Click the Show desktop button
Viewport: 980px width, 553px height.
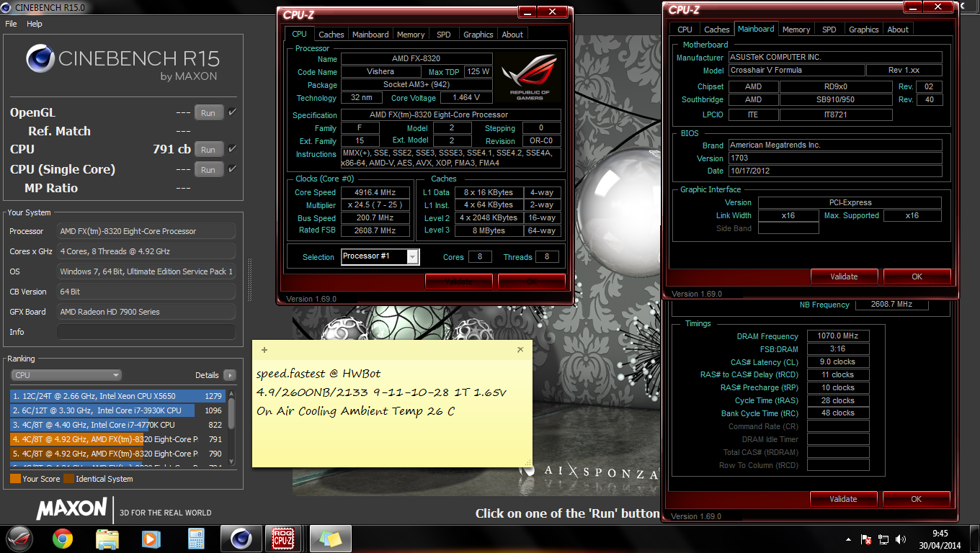pos(975,539)
